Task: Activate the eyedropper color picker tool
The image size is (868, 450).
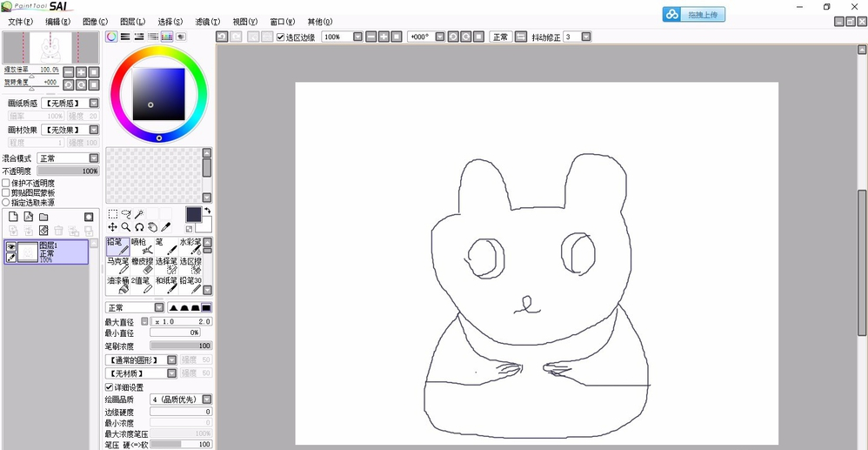Action: (x=165, y=227)
